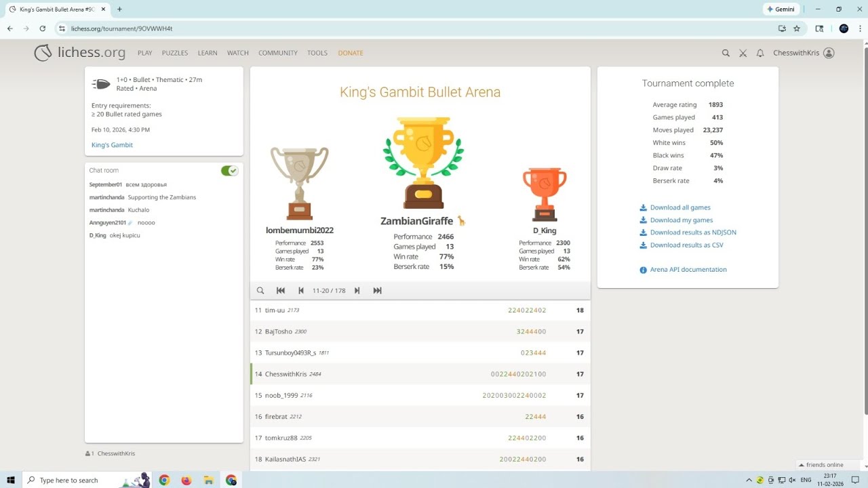
Task: Open the PLAY menu
Action: [145, 53]
